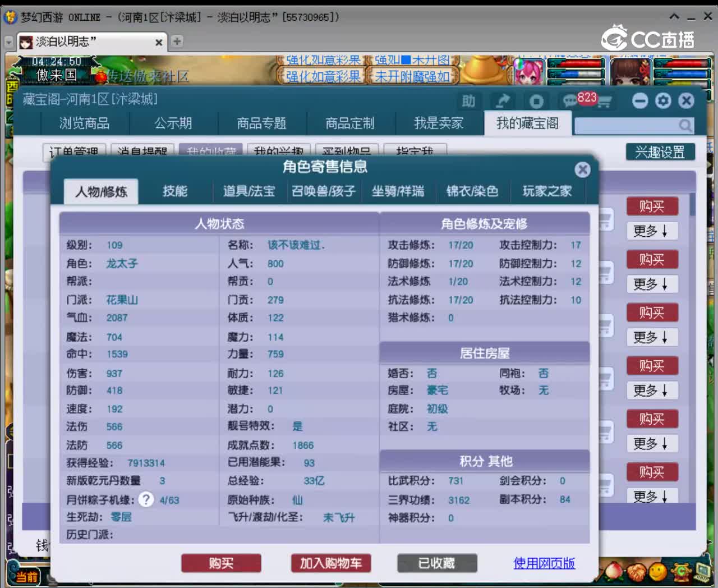Click the grey 已收藏 button

[x=437, y=563]
